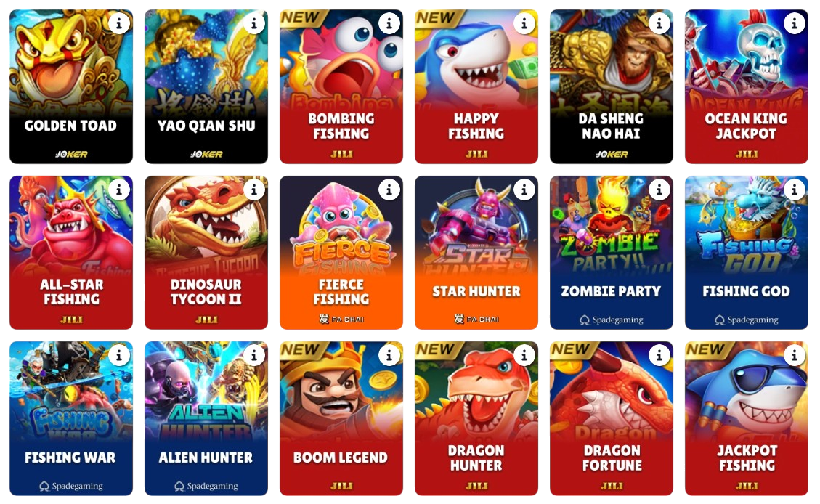
Task: Open Fishing God game tile
Action: click(746, 253)
